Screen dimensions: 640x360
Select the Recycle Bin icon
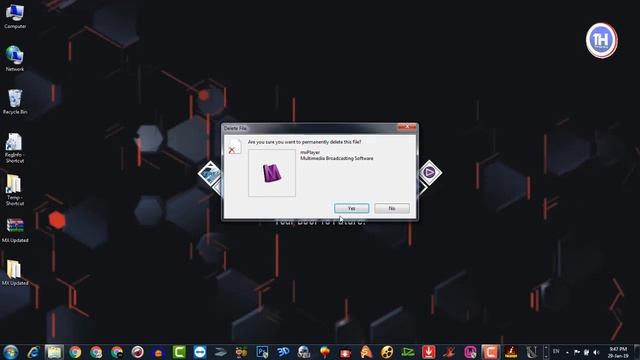tap(15, 102)
